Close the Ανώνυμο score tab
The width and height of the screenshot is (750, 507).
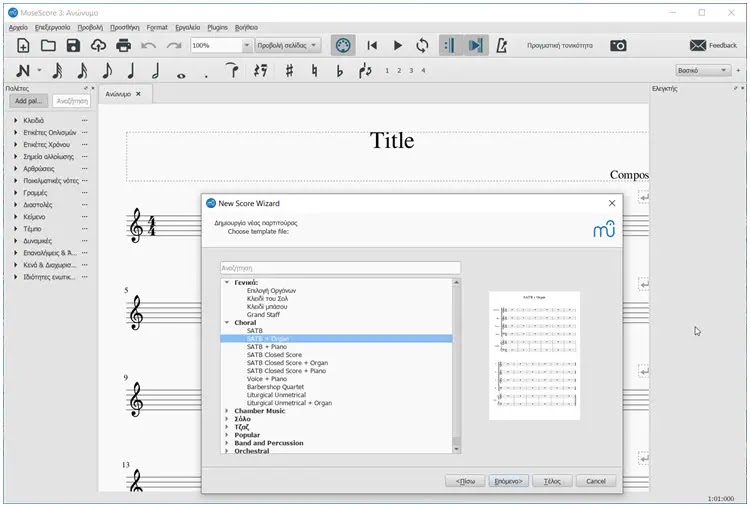coord(138,94)
